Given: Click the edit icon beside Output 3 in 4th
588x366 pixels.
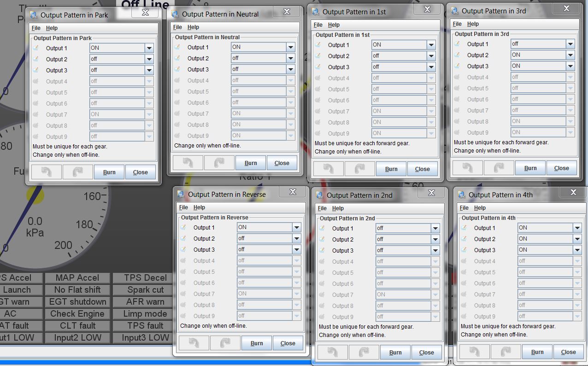Looking at the screenshot, I should [x=464, y=250].
